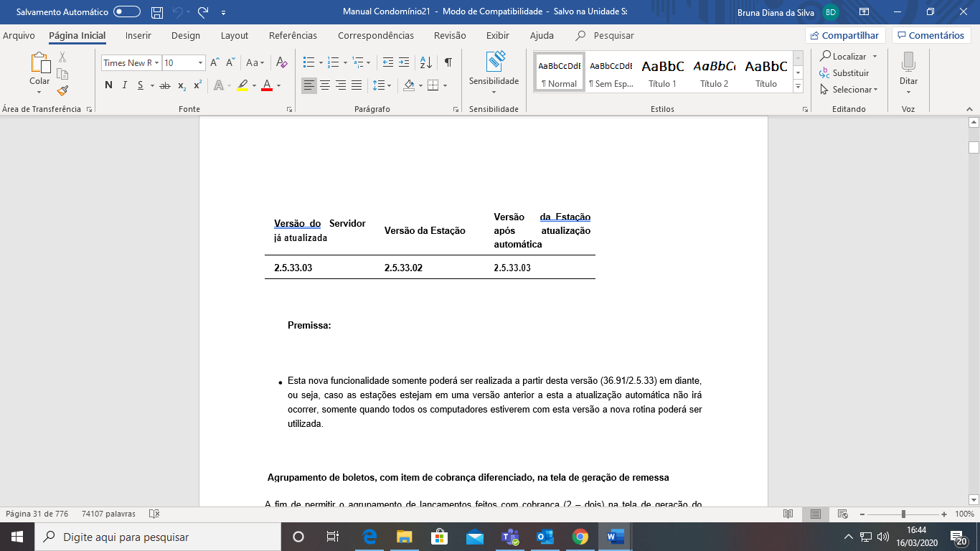Center-align the paragraph
The image size is (980, 551).
pos(325,85)
